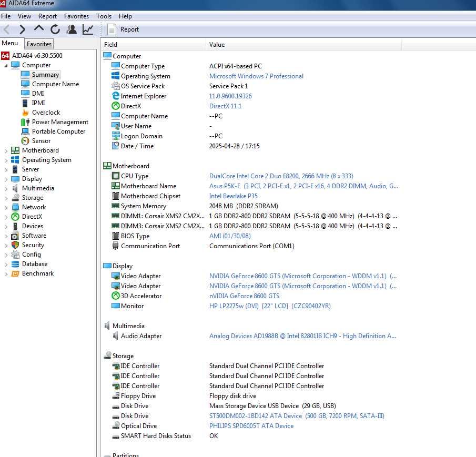Expand the Benchmark tree node
Screen dimensions: 476x457
pos(6,274)
